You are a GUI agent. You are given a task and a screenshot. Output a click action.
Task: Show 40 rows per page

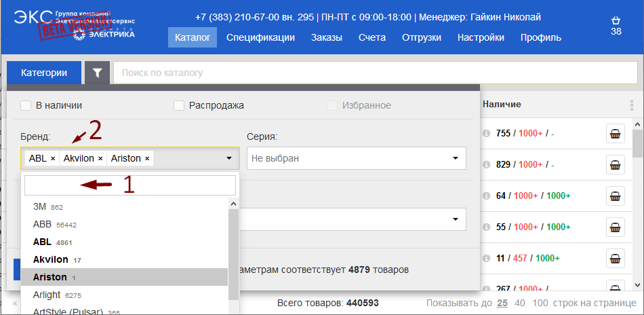coord(520,303)
